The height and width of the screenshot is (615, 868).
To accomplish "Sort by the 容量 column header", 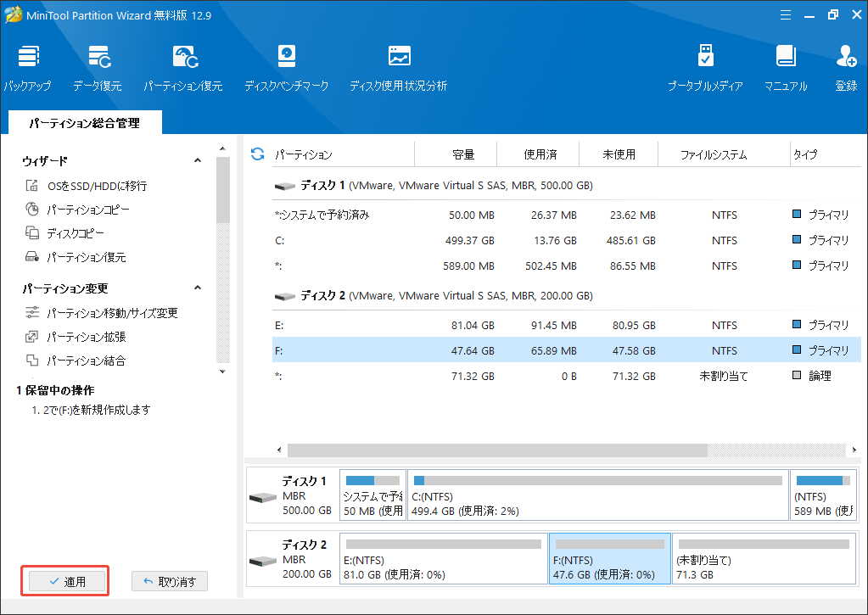I will pyautogui.click(x=456, y=154).
